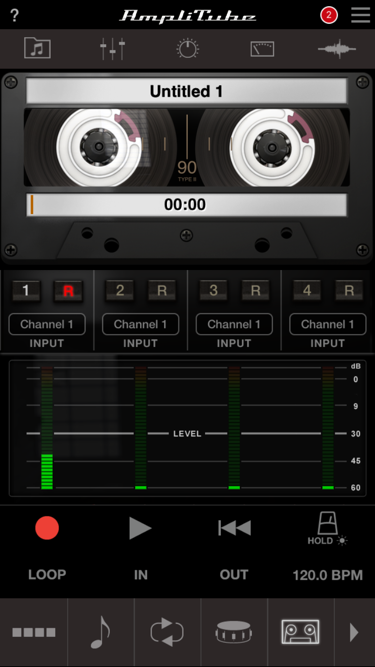Set the 120.0 BPM tempo

pos(328,575)
